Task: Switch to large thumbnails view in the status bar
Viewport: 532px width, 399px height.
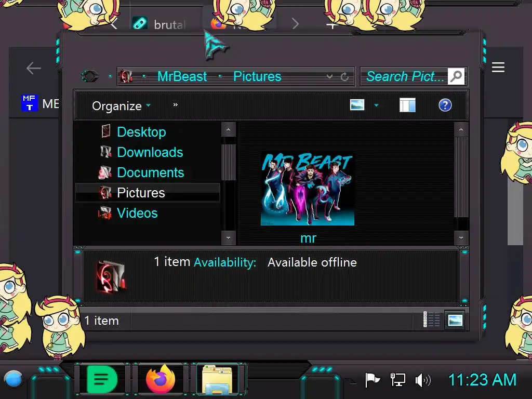Action: 455,320
